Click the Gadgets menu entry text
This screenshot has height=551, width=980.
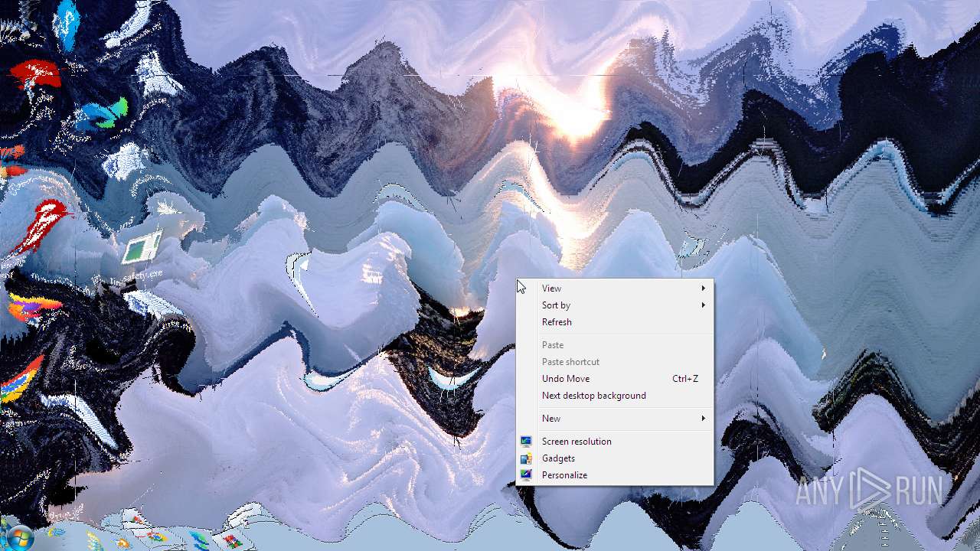[558, 458]
